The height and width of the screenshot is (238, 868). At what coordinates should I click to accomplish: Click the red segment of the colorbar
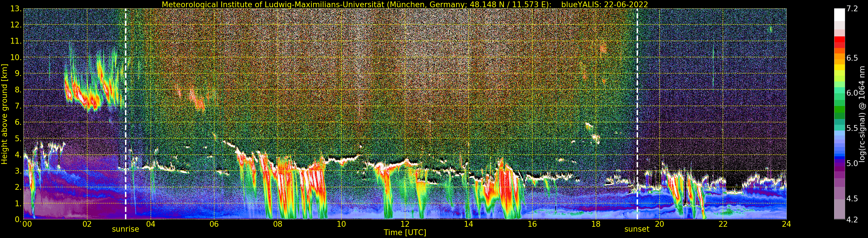839,40
